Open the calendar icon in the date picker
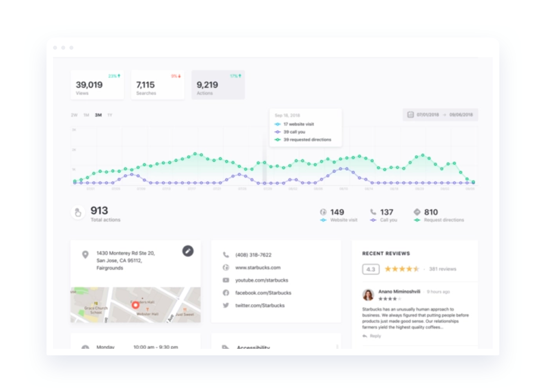The image size is (545, 392). coord(410,115)
